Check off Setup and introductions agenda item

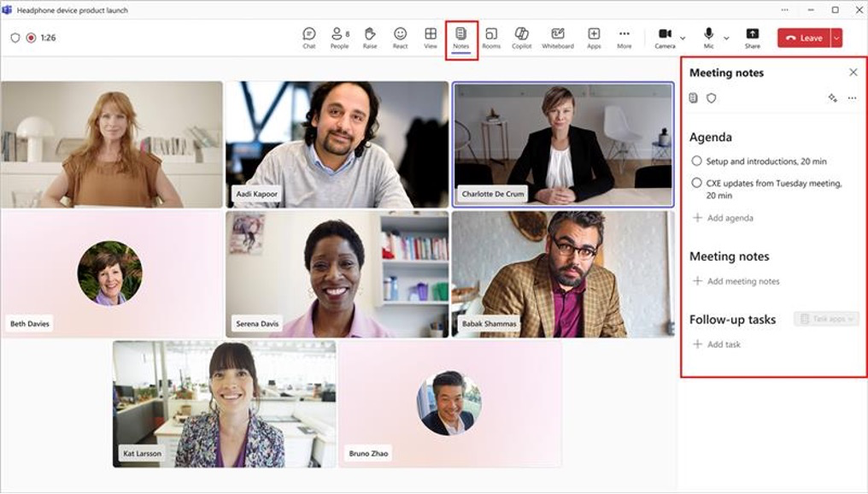pyautogui.click(x=696, y=161)
